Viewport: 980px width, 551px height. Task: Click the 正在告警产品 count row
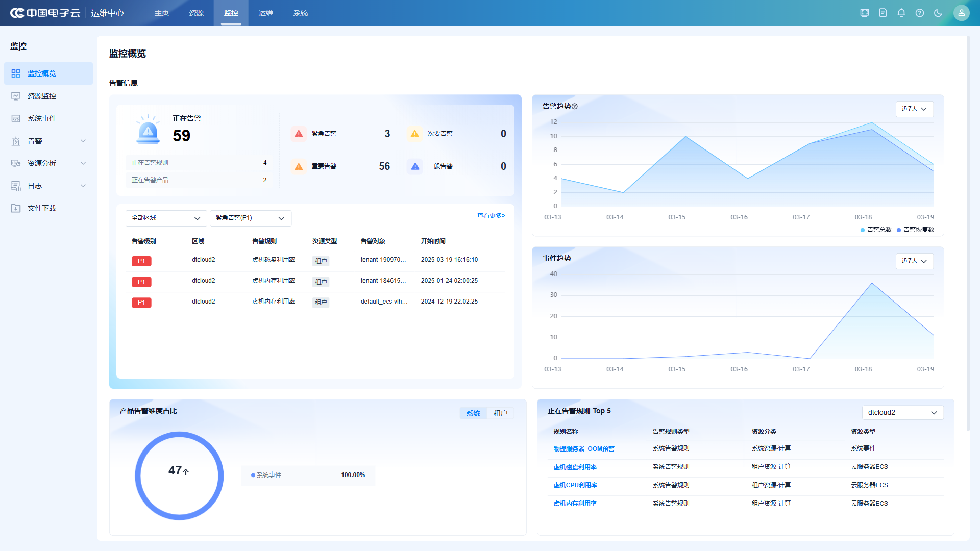[199, 180]
